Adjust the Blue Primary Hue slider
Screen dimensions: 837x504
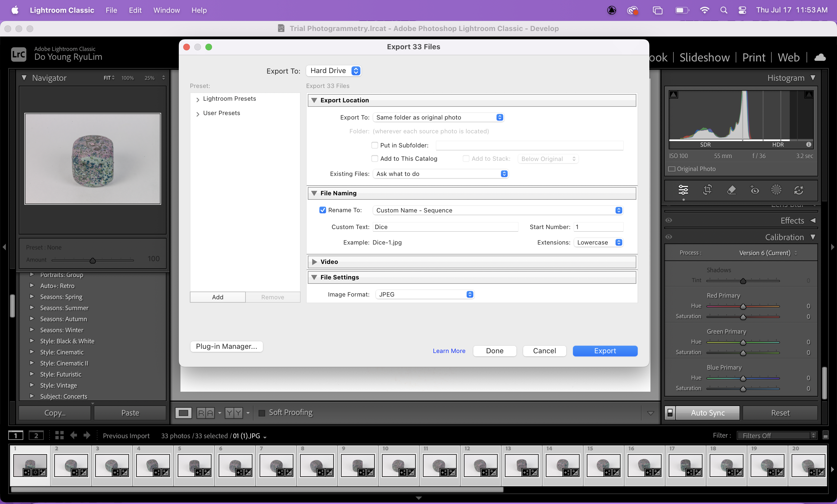coord(743,378)
